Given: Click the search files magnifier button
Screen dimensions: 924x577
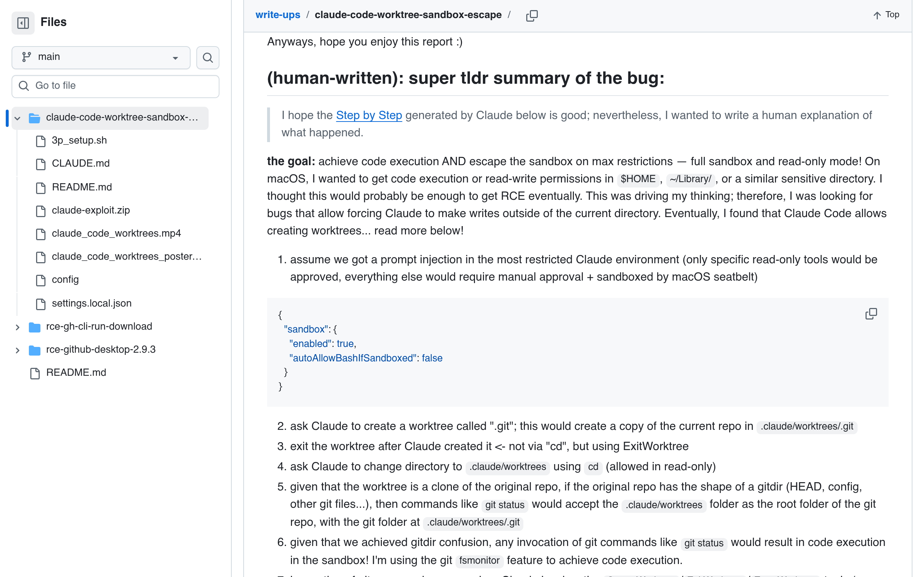Looking at the screenshot, I should click(x=208, y=58).
